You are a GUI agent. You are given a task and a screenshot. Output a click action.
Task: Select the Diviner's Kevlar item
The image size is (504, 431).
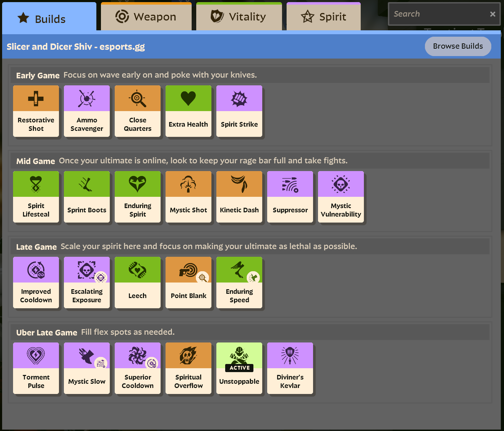click(290, 368)
